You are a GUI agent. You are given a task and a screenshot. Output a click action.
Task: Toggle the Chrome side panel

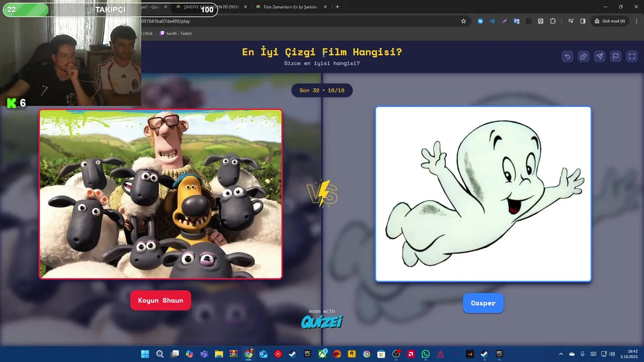click(583, 21)
